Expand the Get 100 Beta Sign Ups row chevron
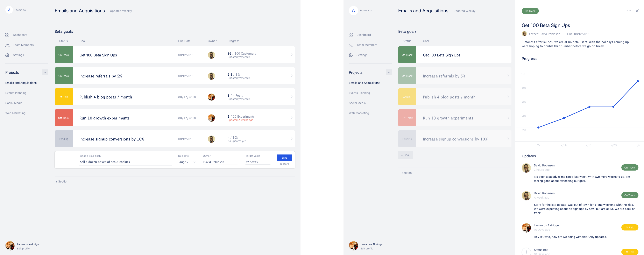Viewport: 644px width, 255px height. 291,55
